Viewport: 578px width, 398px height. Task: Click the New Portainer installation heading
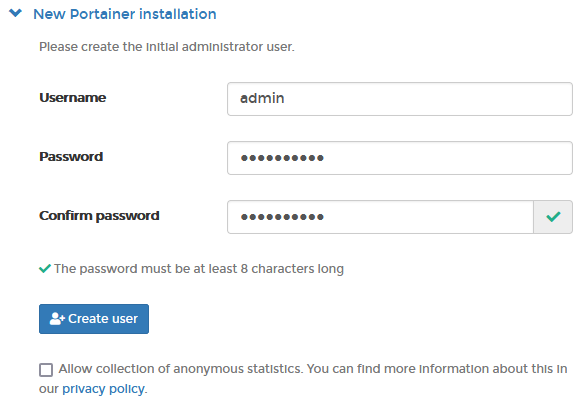(125, 14)
